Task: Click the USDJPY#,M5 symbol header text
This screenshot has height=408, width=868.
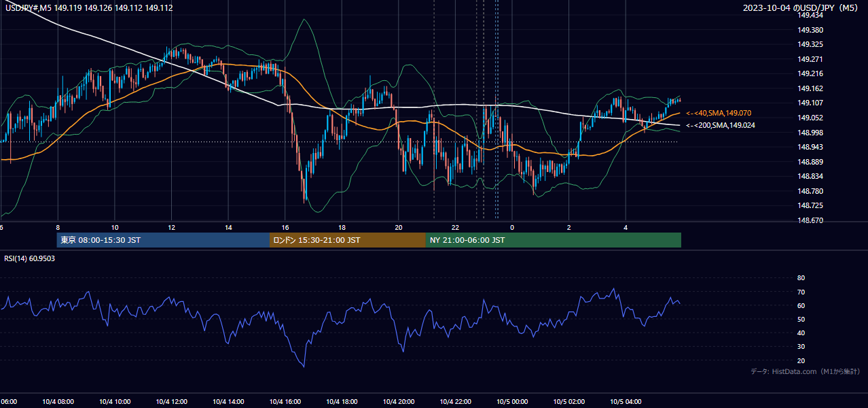Action: [x=88, y=7]
